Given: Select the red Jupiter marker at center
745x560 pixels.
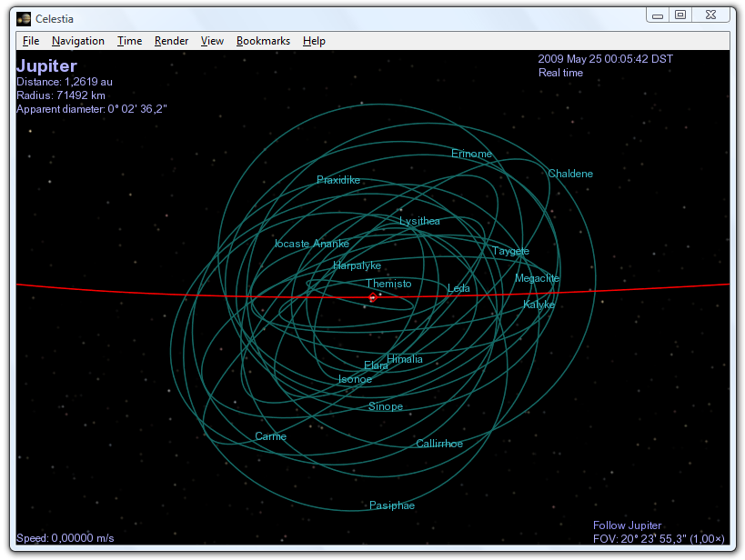Looking at the screenshot, I should click(x=373, y=298).
